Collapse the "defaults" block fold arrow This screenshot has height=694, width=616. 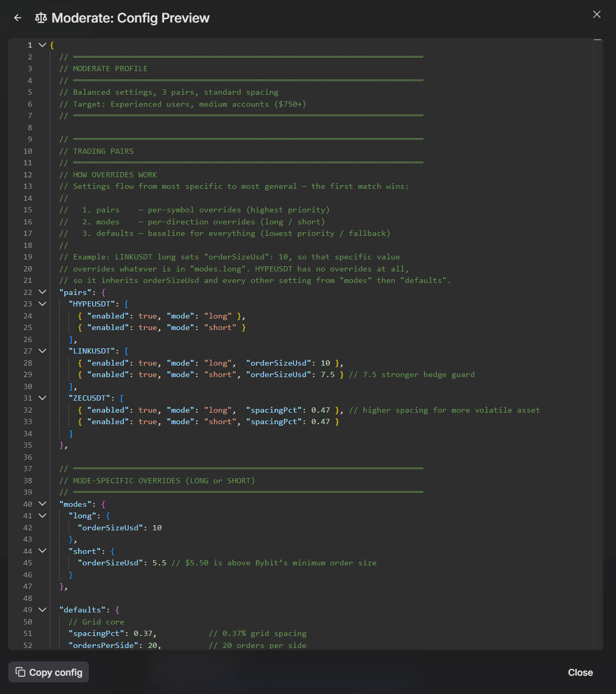pos(42,610)
